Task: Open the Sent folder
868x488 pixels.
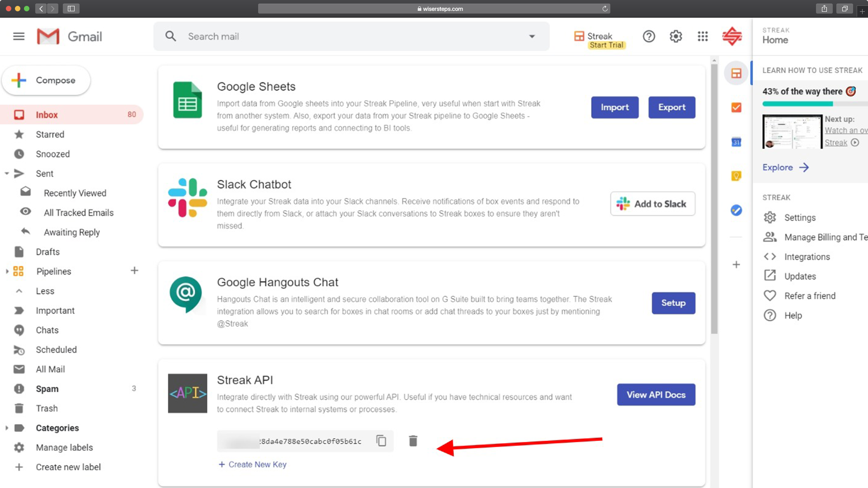Action: coord(44,174)
